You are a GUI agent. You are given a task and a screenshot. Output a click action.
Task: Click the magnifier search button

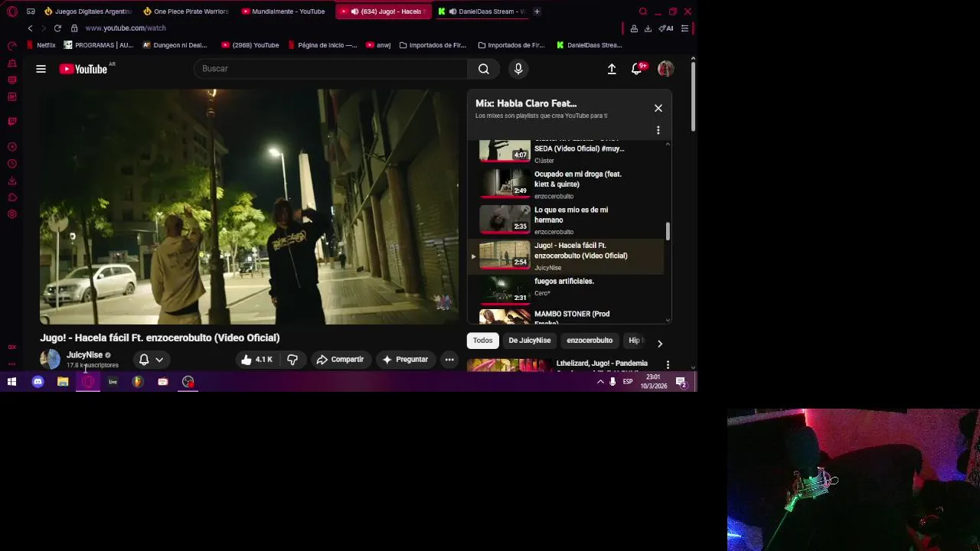pyautogui.click(x=483, y=69)
